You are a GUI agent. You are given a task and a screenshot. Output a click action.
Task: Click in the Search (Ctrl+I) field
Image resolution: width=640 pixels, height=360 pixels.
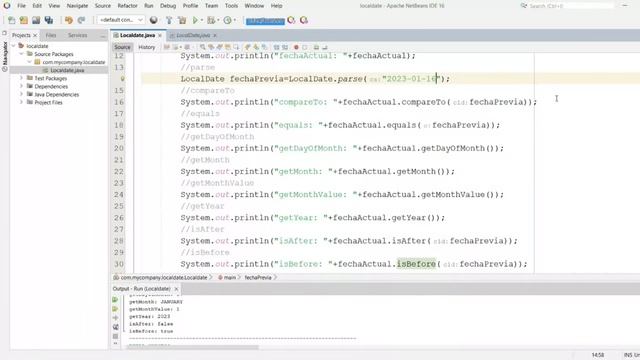pyautogui.click(x=571, y=6)
